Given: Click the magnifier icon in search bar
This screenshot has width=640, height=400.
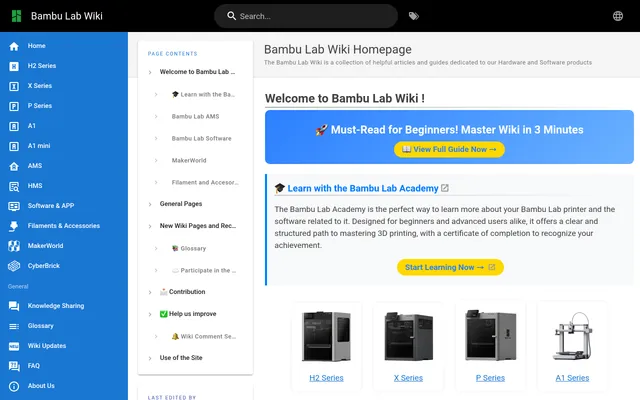Looking at the screenshot, I should click(x=231, y=16).
